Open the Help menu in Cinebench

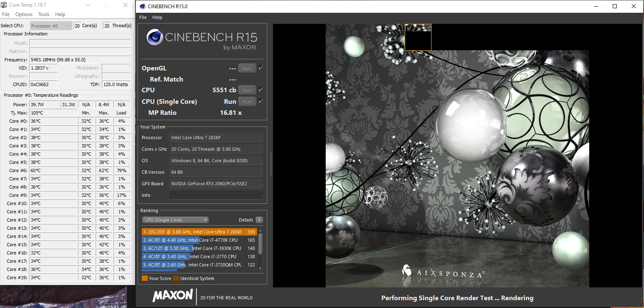point(157,17)
